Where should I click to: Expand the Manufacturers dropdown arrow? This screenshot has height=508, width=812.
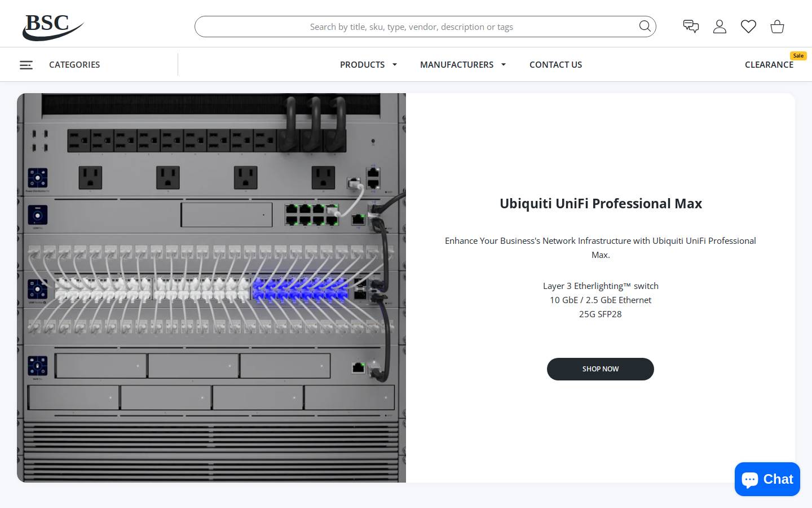[x=504, y=64]
